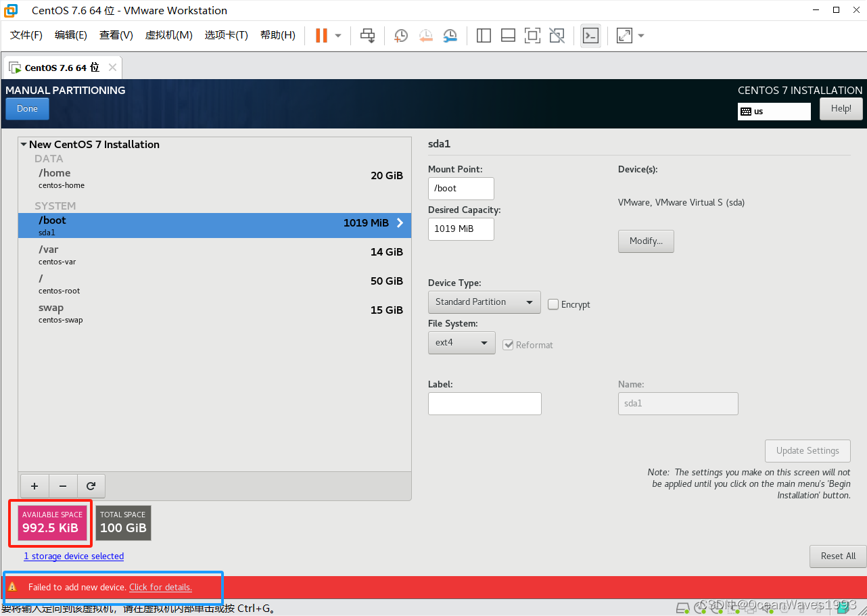Image resolution: width=867 pixels, height=616 pixels.
Task: Open the File System ext4 dropdown
Action: click(462, 343)
